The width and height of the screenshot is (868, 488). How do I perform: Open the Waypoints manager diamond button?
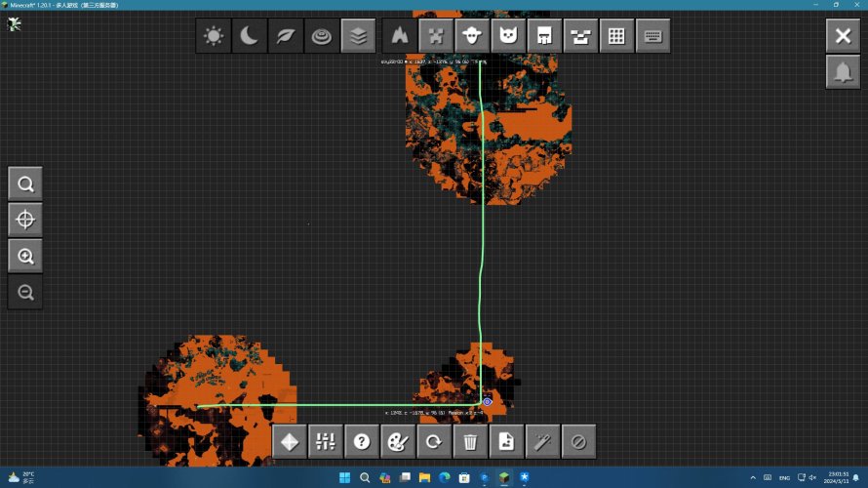click(x=290, y=441)
